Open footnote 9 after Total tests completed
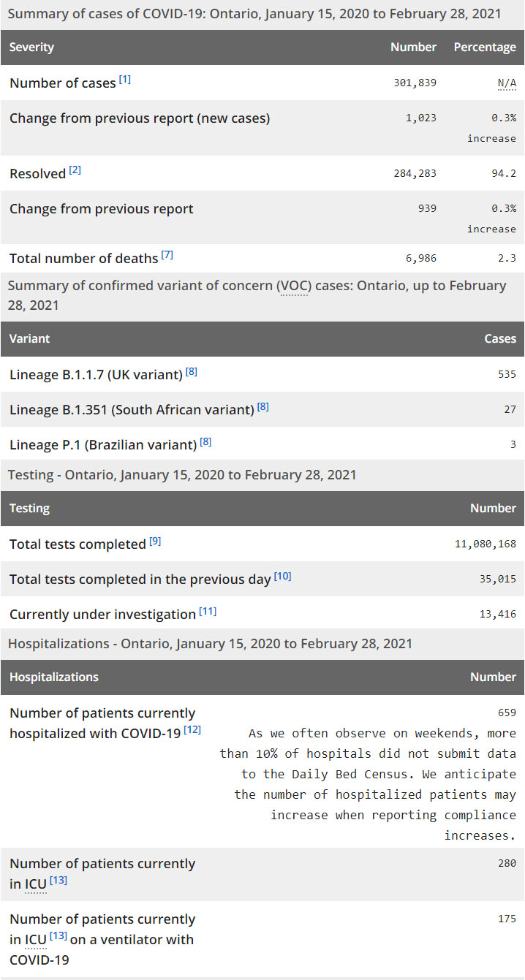 [x=155, y=541]
